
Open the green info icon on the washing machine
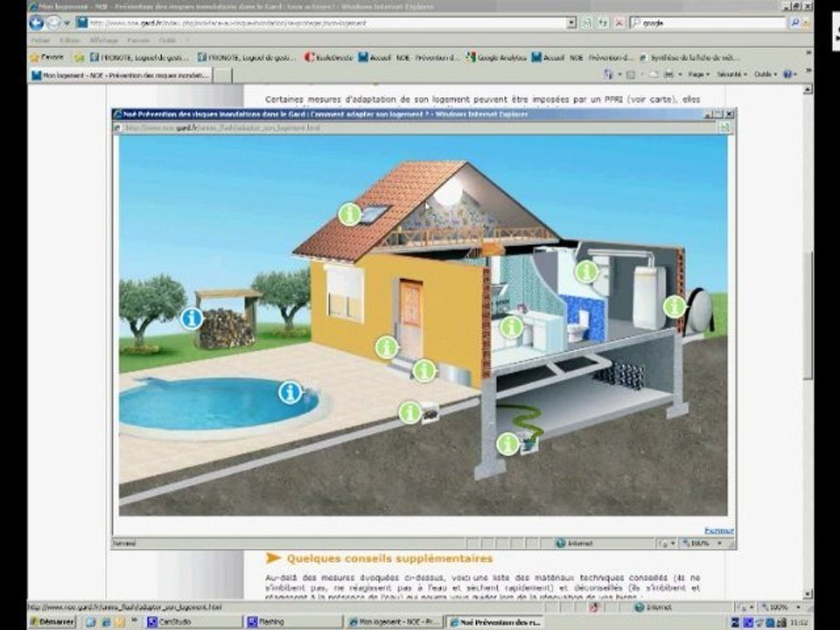point(511,326)
